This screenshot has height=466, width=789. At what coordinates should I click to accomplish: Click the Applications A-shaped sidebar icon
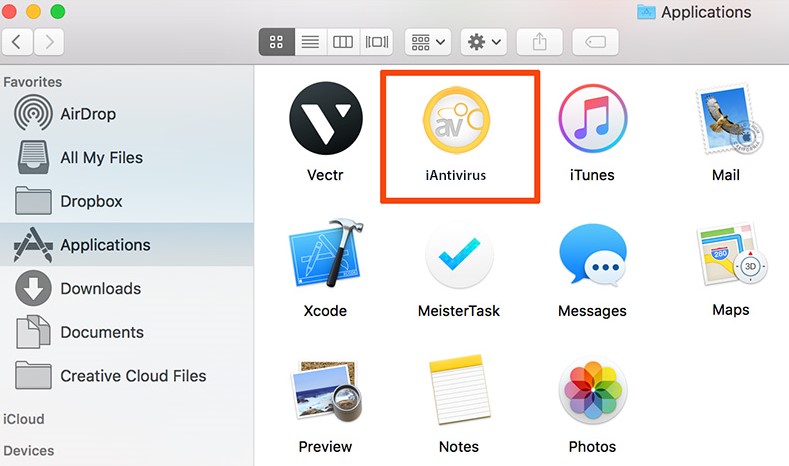[33, 245]
